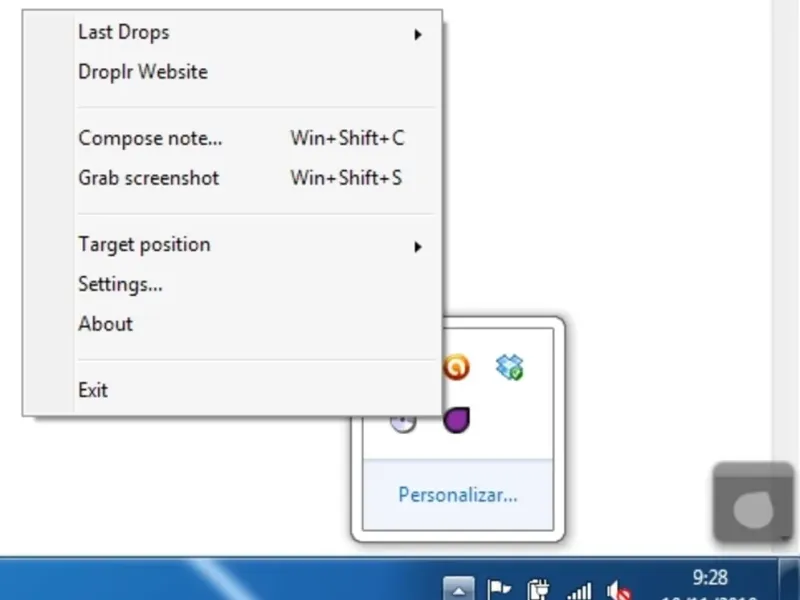This screenshot has height=600, width=800.
Task: Click the muted volume speaker icon
Action: (x=619, y=590)
